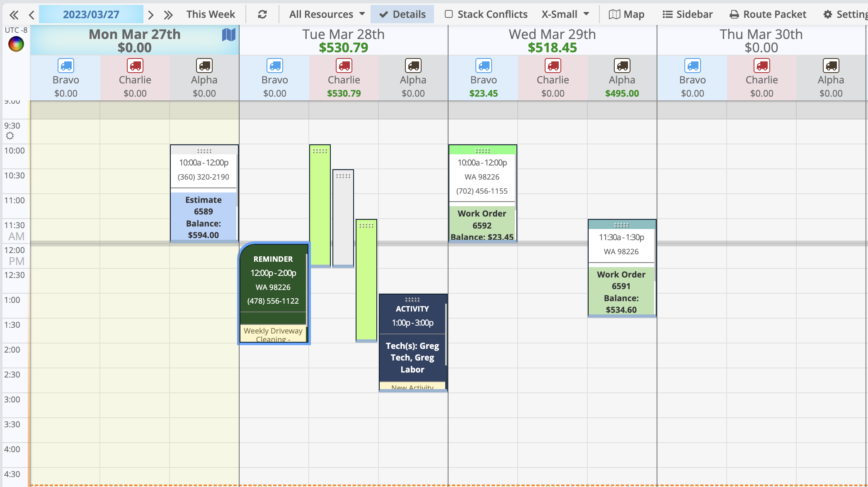Viewport: 868px width, 487px height.
Task: Click the color wheel icon under UTC -8
Action: click(16, 44)
